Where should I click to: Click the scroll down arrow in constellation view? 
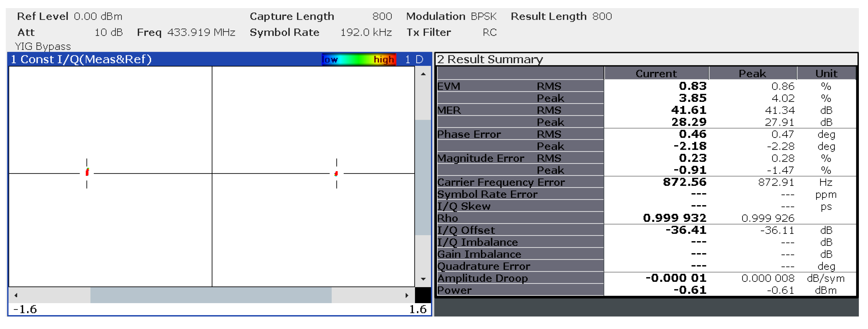[423, 279]
